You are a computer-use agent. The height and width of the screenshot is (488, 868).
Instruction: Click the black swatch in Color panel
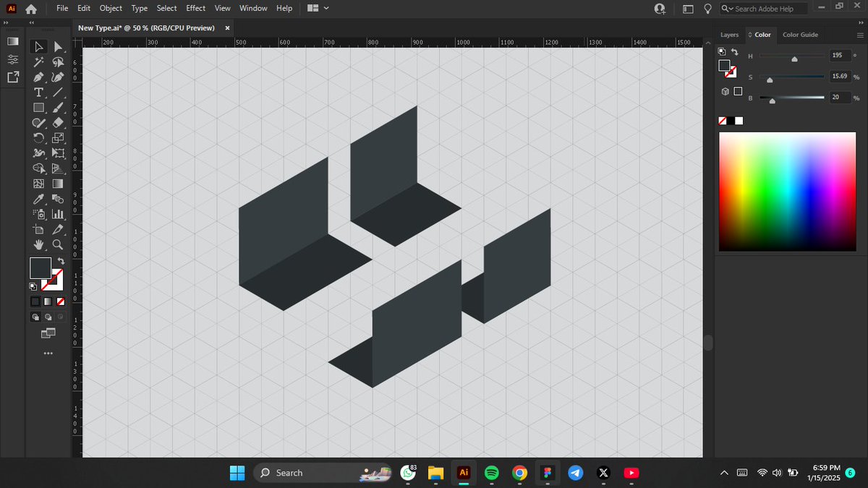point(731,121)
